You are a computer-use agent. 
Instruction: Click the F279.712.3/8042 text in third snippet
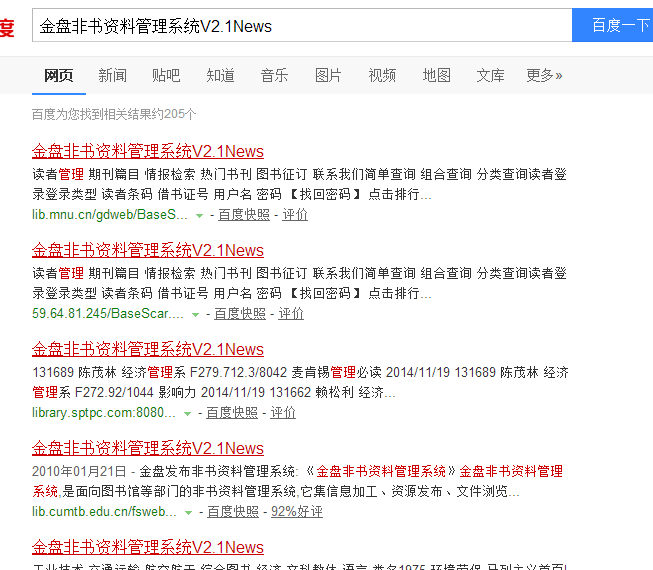[x=238, y=372]
